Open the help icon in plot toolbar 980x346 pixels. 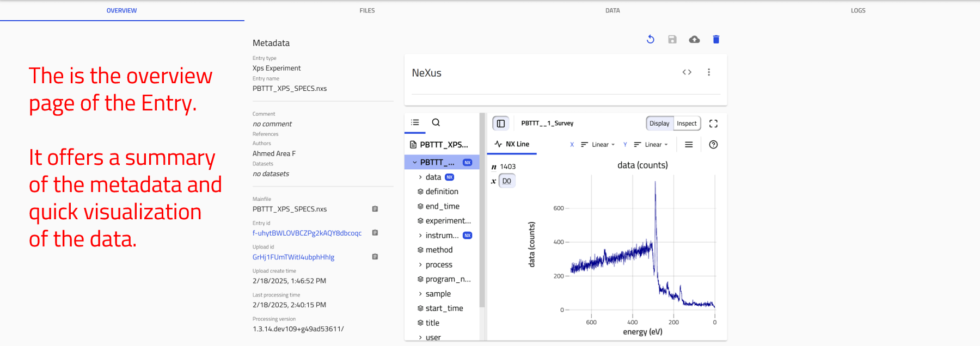click(x=713, y=145)
